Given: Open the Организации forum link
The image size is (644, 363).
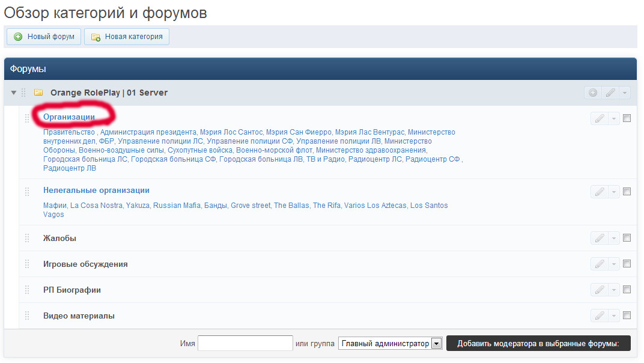Looking at the screenshot, I should [x=69, y=117].
